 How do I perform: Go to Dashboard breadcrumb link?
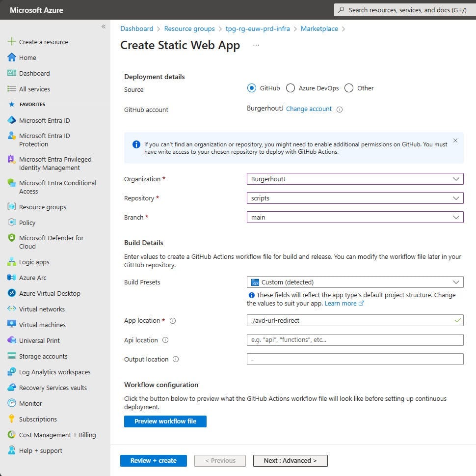(x=136, y=28)
